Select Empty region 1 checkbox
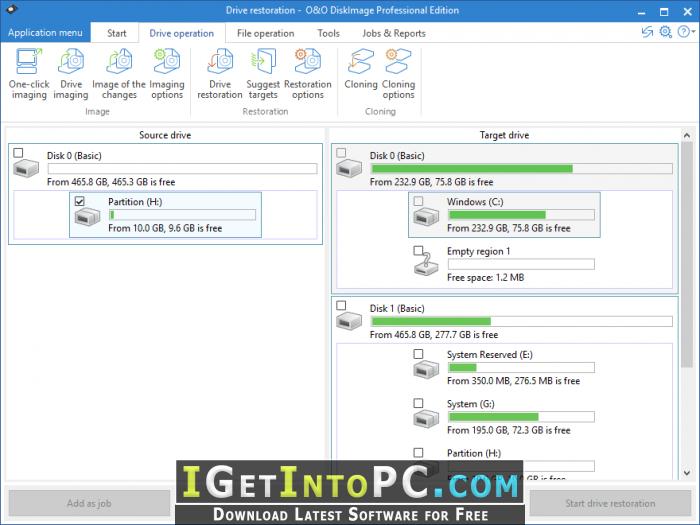 418,250
